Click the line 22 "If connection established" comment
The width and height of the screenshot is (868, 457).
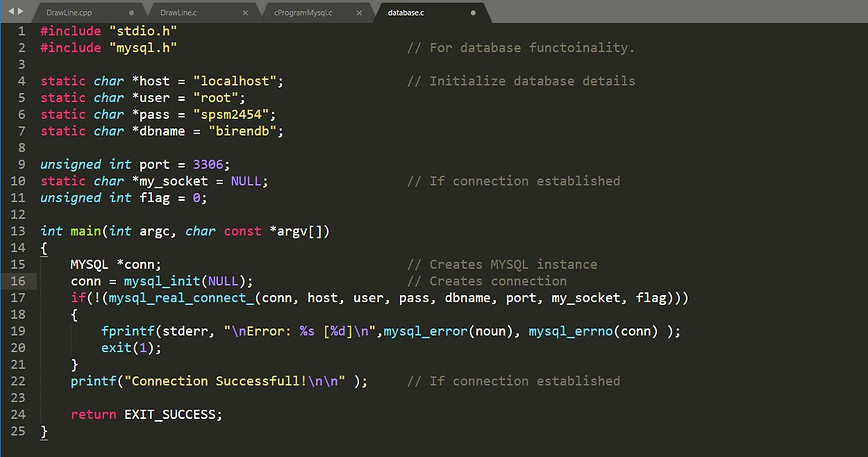click(x=514, y=381)
